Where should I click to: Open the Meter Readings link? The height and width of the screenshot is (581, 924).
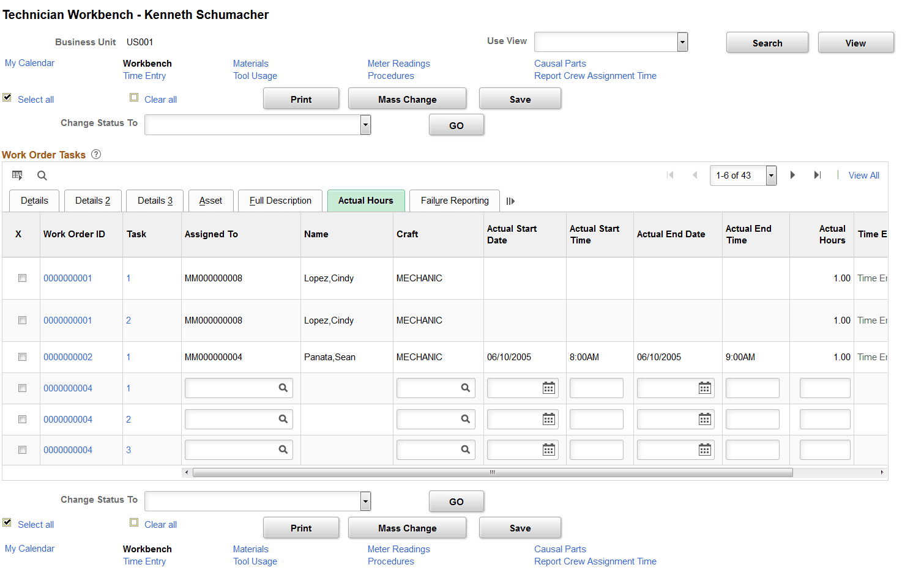click(x=398, y=63)
